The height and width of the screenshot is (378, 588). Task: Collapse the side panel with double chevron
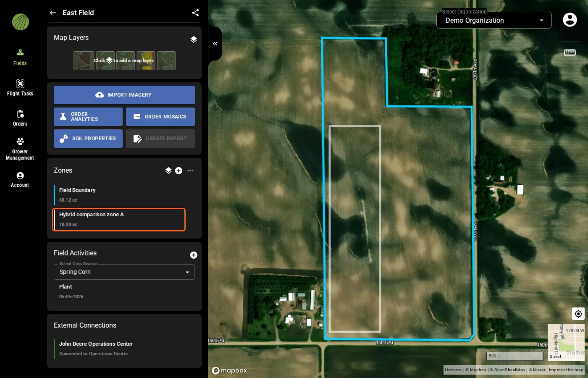point(215,44)
